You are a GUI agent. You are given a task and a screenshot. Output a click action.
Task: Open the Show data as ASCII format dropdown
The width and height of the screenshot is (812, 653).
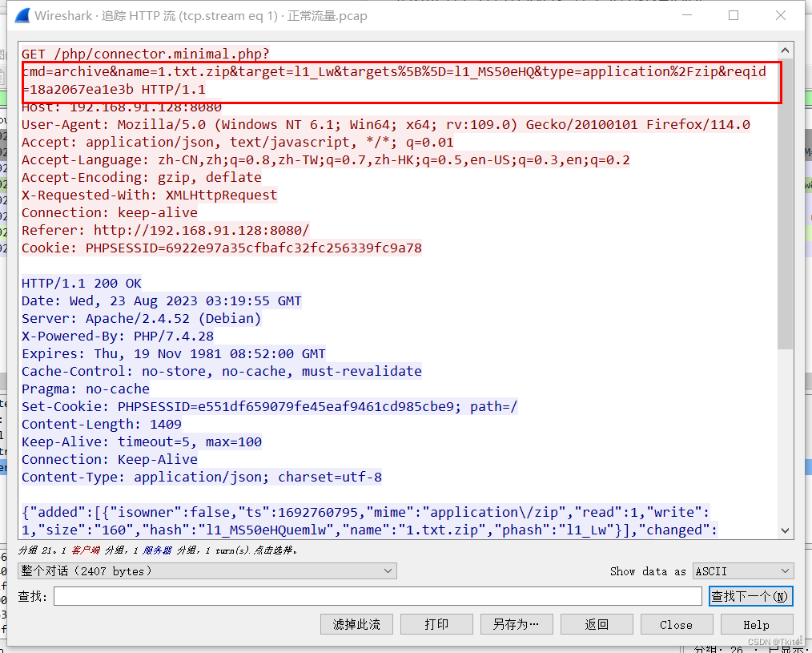[742, 570]
